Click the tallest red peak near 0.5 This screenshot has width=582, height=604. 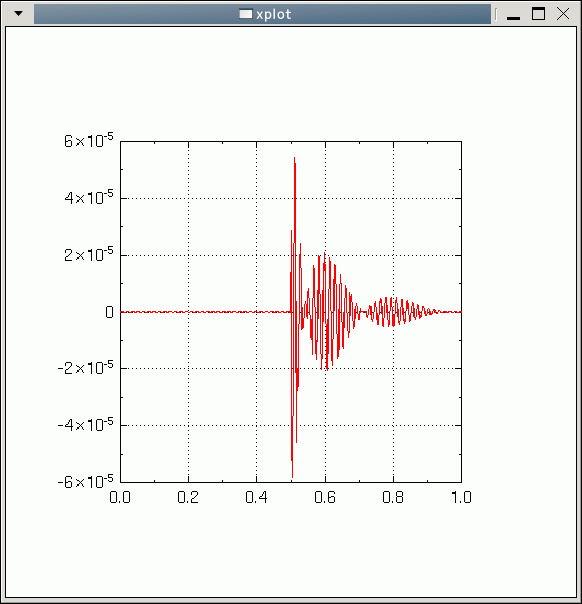(295, 160)
